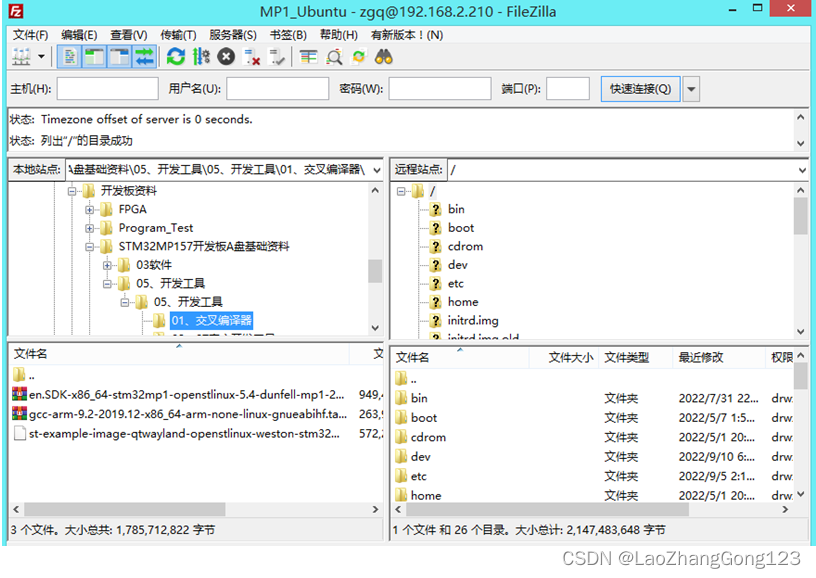Open quick connect history dropdown
Image resolution: width=816 pixels, height=578 pixels.
pos(691,89)
